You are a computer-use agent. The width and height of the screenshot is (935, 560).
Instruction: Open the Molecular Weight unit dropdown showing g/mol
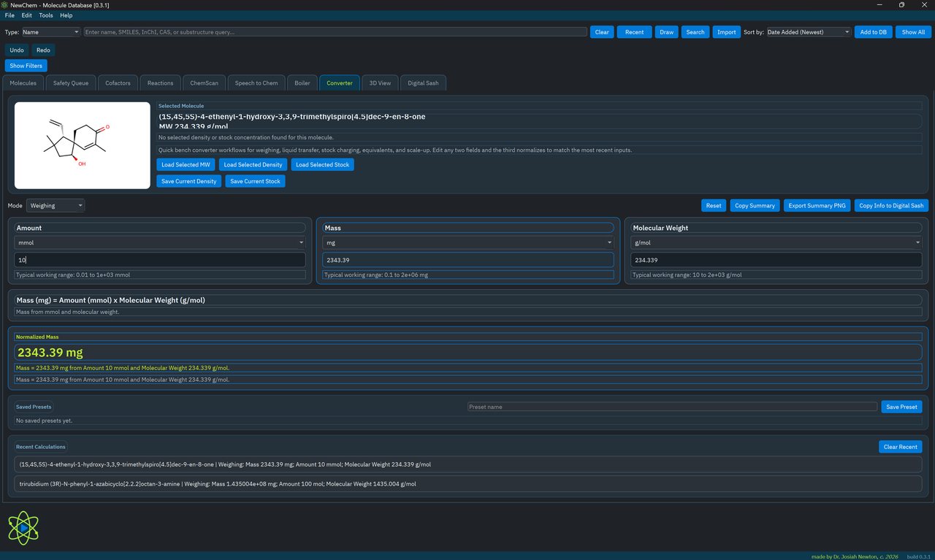click(x=774, y=242)
